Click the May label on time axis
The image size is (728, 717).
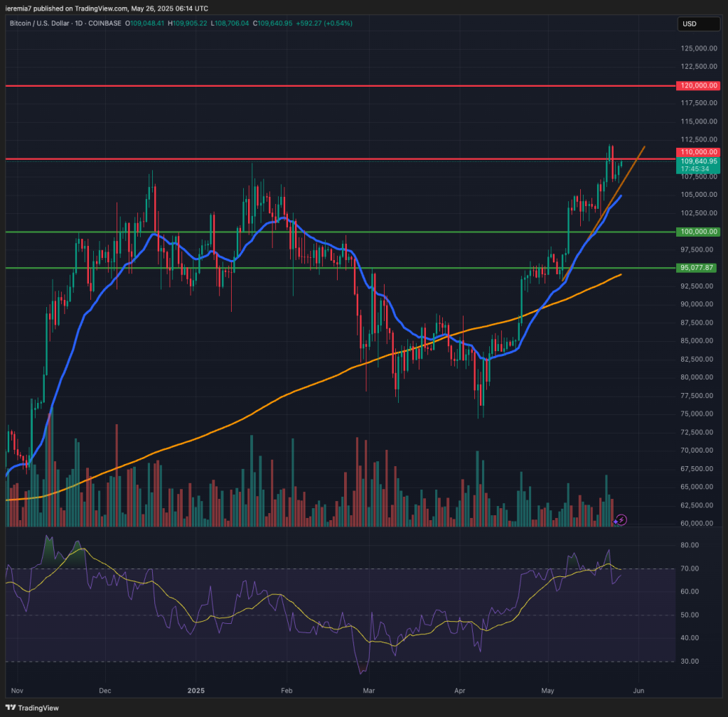coord(548,691)
